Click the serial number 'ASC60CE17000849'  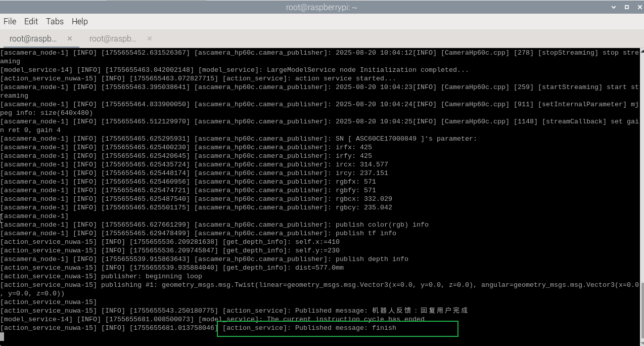pyautogui.click(x=386, y=139)
